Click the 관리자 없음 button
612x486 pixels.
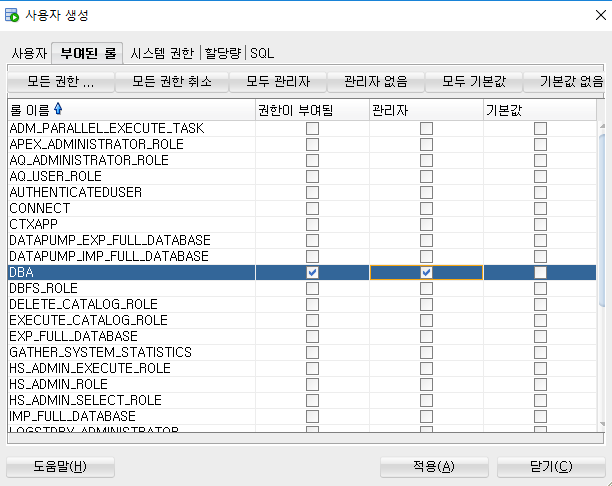[375, 82]
